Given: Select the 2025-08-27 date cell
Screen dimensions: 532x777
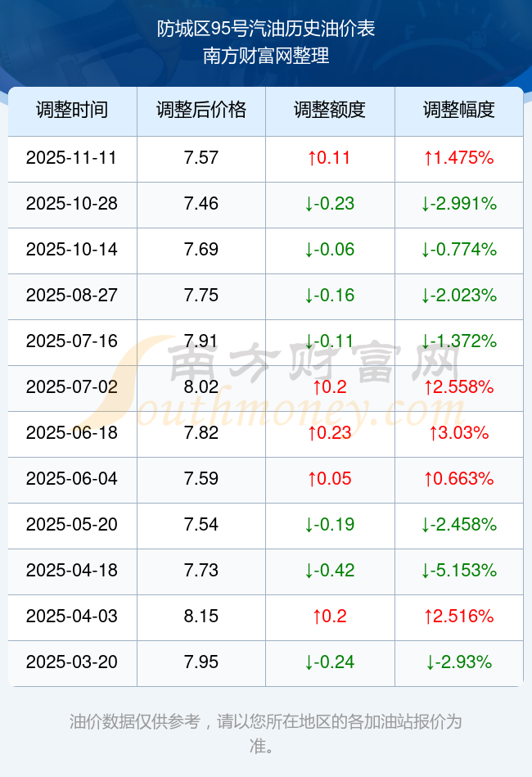Looking at the screenshot, I should [72, 296].
